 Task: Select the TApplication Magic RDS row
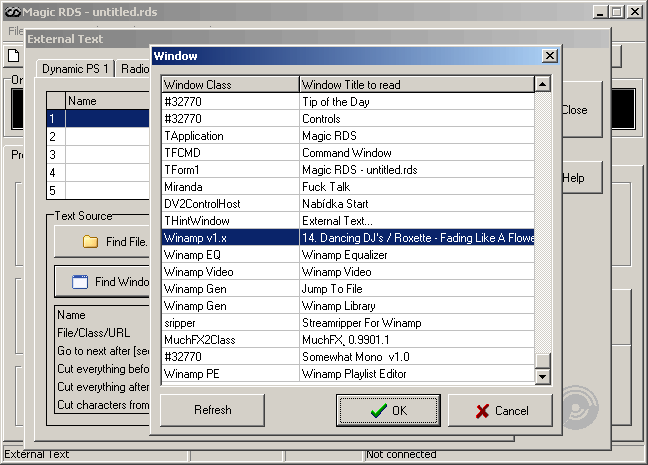[x=348, y=136]
